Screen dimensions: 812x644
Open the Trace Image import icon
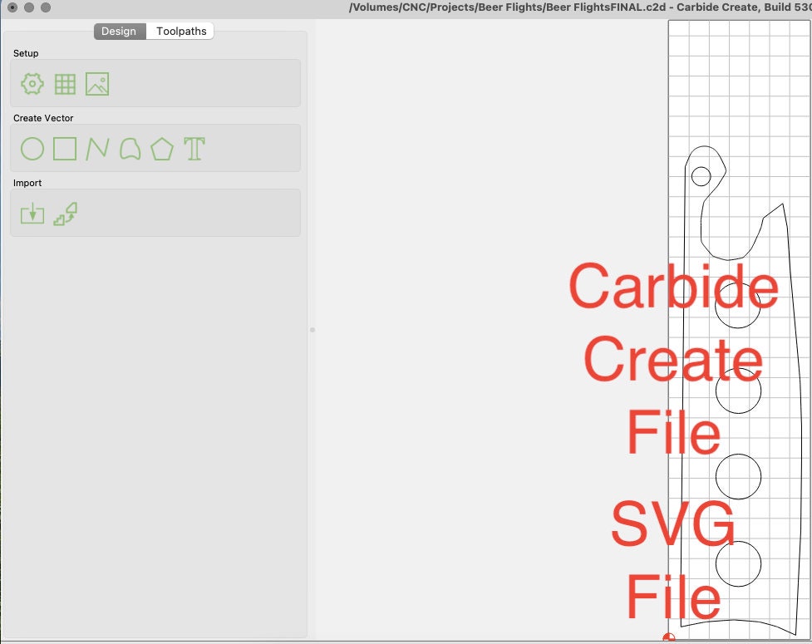(x=64, y=214)
